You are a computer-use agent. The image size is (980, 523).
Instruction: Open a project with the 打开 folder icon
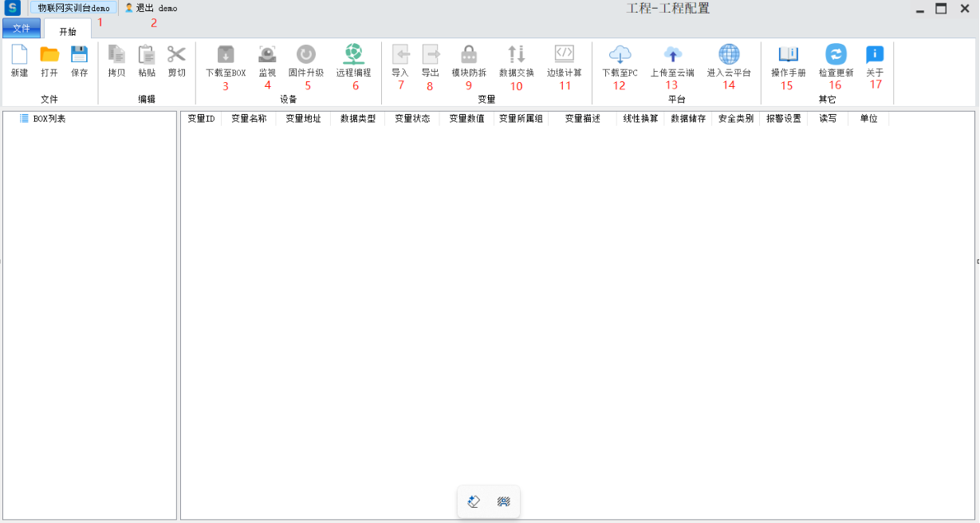point(49,55)
